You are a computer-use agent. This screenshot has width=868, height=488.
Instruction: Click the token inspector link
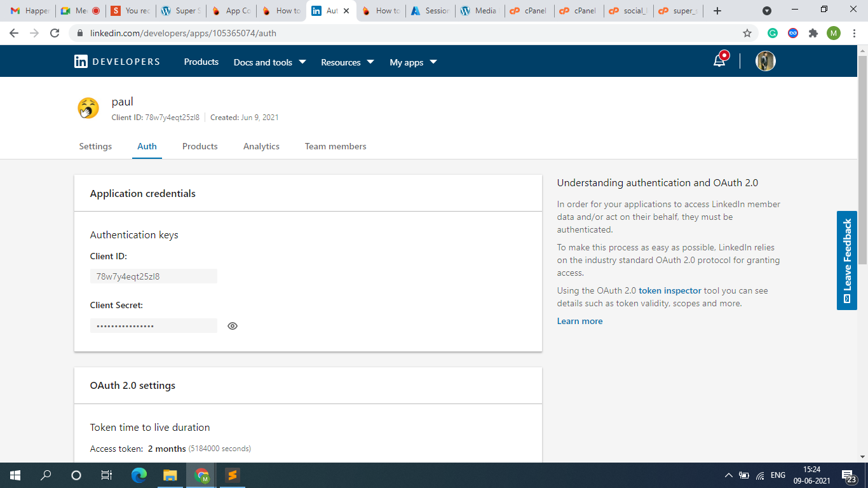(670, 290)
